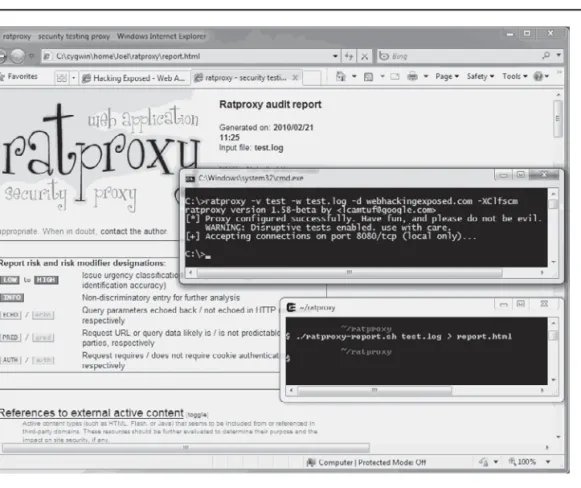Click the IE Forward navigation arrow
This screenshot has height=488, width=581.
click(17, 56)
